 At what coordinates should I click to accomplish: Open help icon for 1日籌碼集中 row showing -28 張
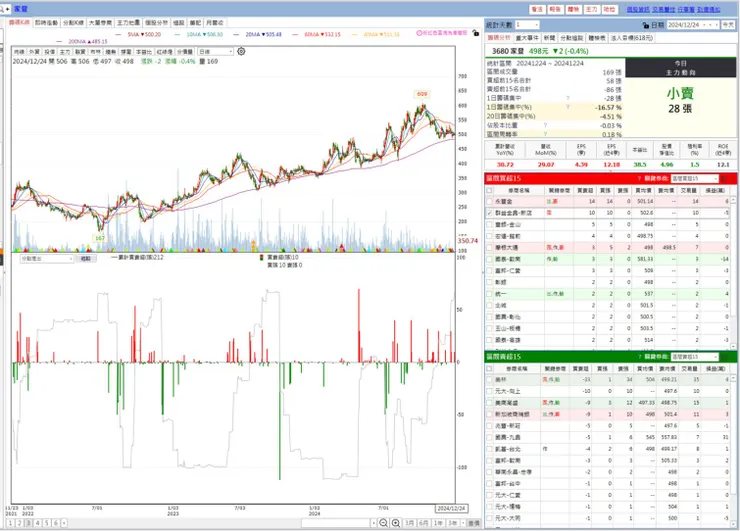[568, 98]
